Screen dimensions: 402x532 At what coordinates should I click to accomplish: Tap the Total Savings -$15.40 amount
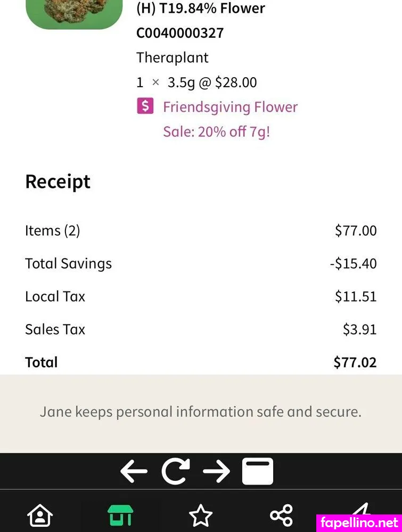[353, 263]
